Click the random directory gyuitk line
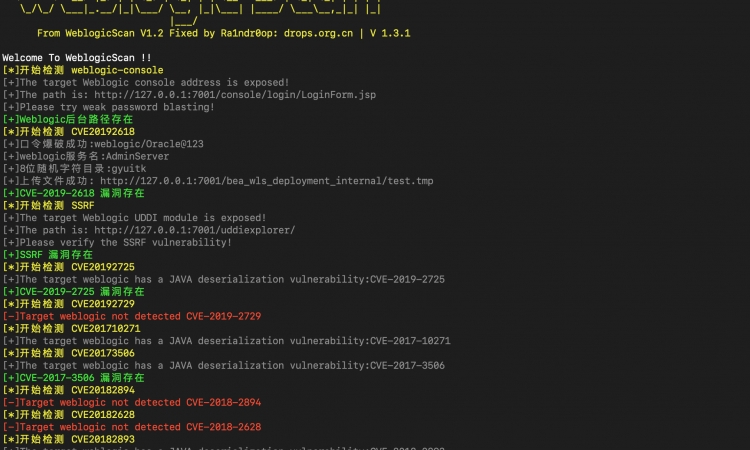The image size is (750, 450). click(74, 168)
